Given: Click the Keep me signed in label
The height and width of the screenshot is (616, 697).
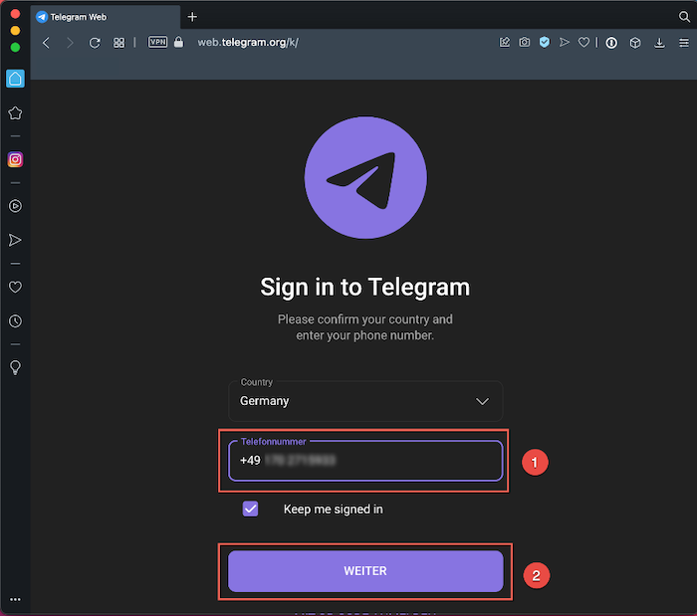Looking at the screenshot, I should [x=333, y=509].
